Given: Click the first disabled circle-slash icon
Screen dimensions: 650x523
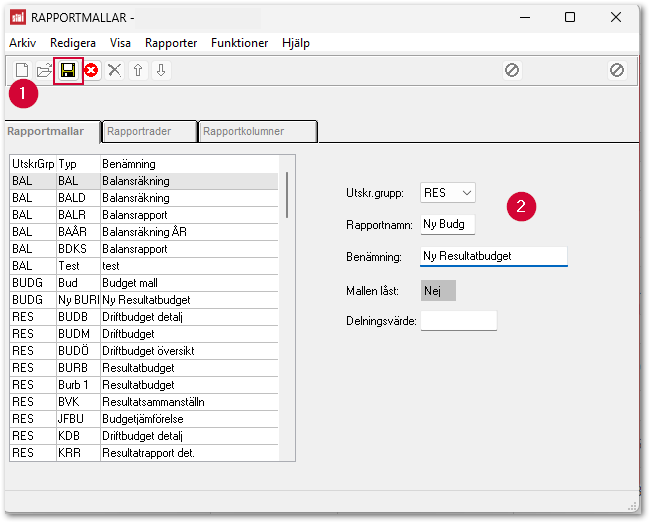Looking at the screenshot, I should click(512, 70).
